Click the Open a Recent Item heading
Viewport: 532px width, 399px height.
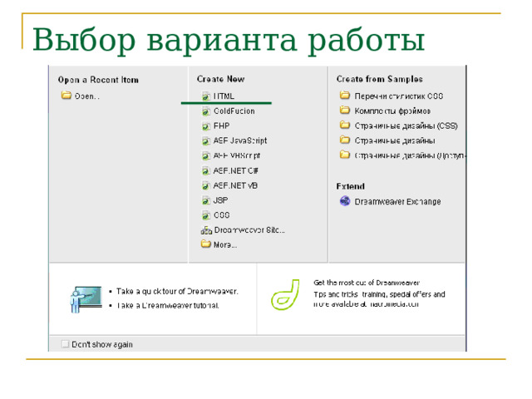98,80
